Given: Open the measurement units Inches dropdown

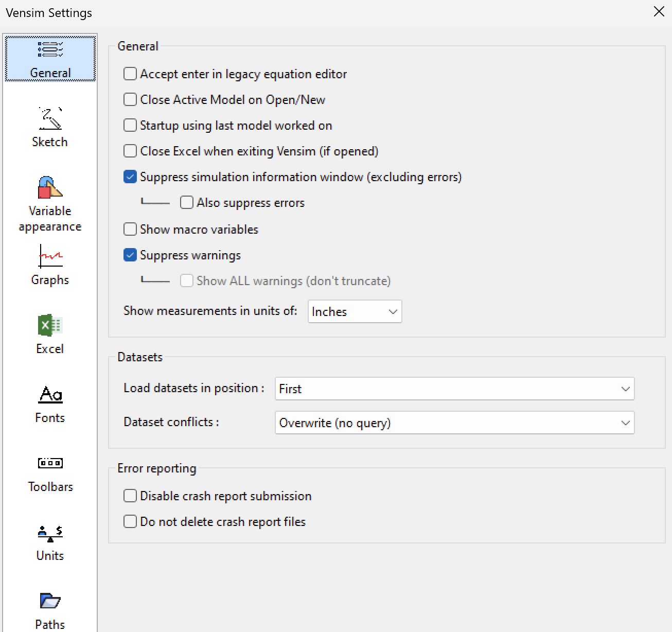Looking at the screenshot, I should click(355, 311).
